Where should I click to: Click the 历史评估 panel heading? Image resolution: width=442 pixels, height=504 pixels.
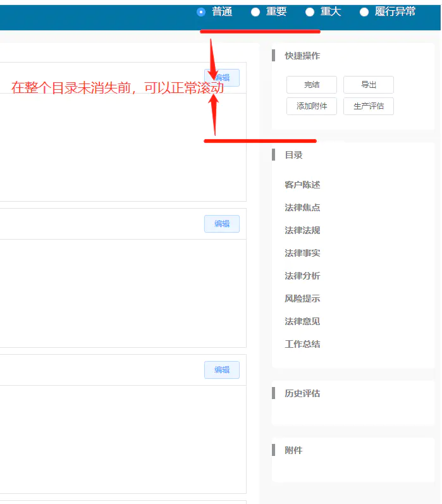[x=302, y=393]
